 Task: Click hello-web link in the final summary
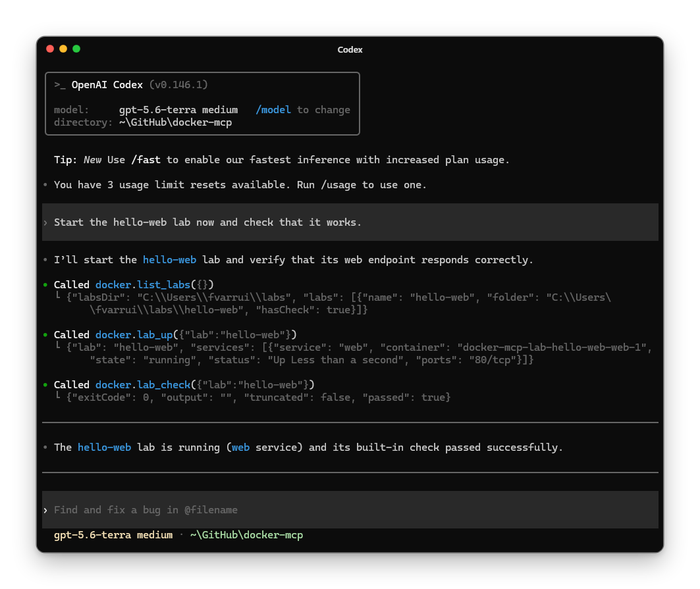(104, 447)
